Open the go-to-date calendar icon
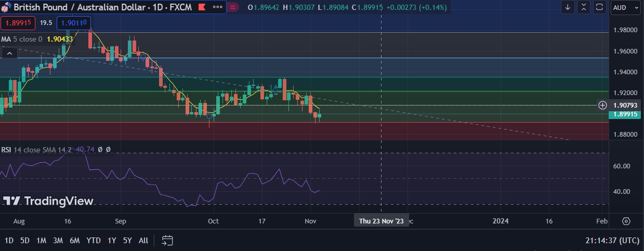Screen dimensions: 644x251 click(x=167, y=240)
